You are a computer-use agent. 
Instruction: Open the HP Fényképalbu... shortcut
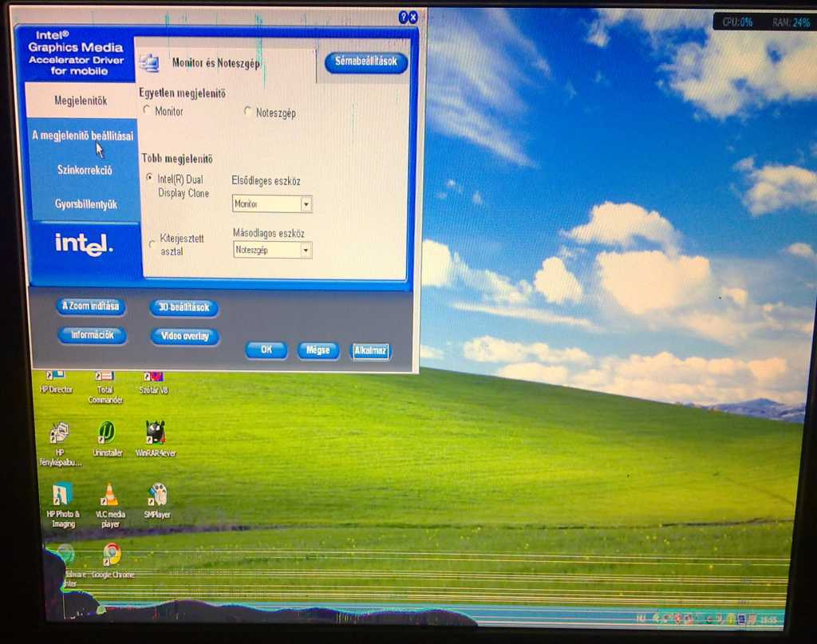[x=60, y=444]
